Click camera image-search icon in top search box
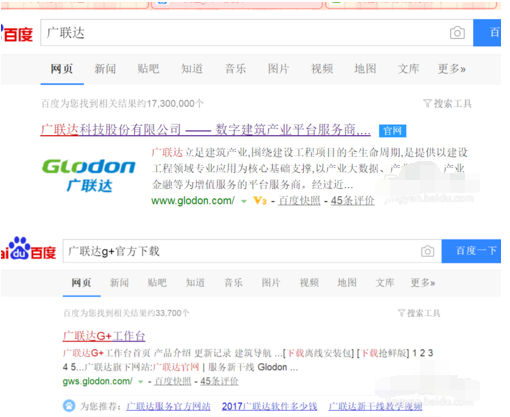Viewport: 510px width, 417px height. pos(457,33)
